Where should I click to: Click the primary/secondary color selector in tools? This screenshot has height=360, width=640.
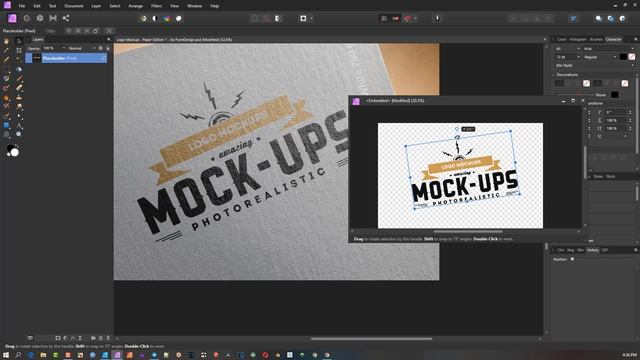(13, 151)
